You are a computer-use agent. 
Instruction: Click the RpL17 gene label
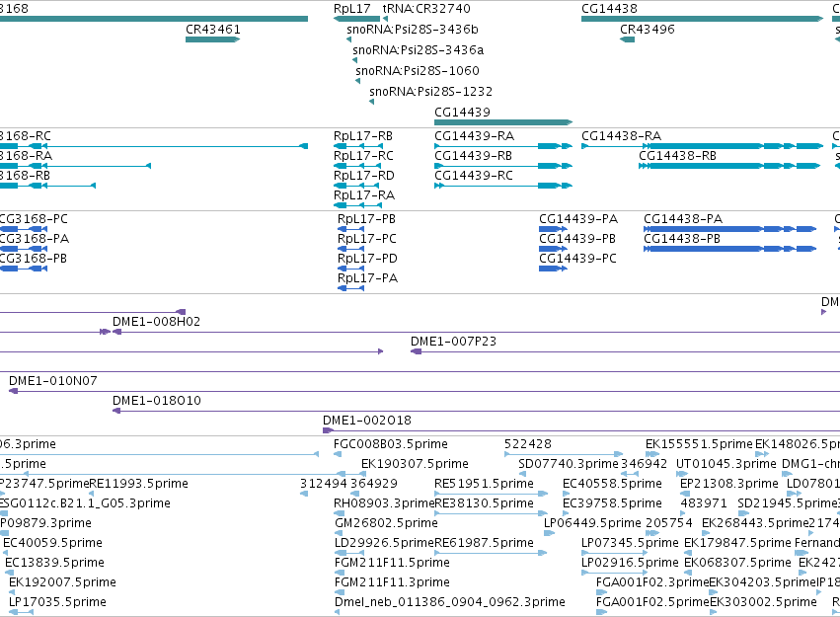point(352,9)
